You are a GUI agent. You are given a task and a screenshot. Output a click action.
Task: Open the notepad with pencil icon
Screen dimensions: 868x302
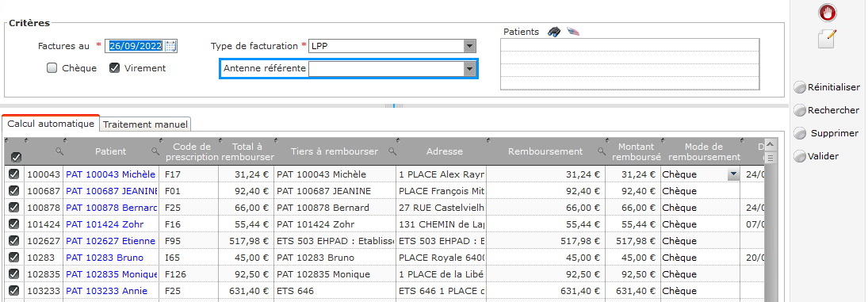(x=827, y=40)
